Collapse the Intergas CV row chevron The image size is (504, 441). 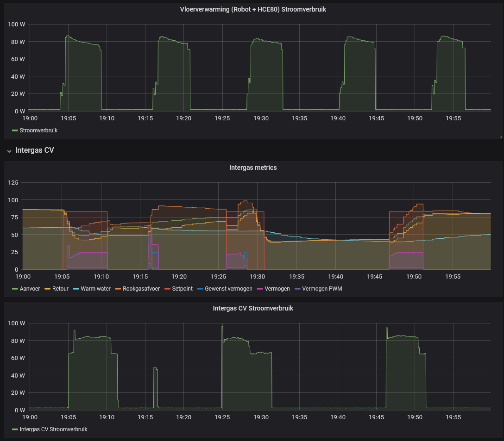pyautogui.click(x=9, y=151)
